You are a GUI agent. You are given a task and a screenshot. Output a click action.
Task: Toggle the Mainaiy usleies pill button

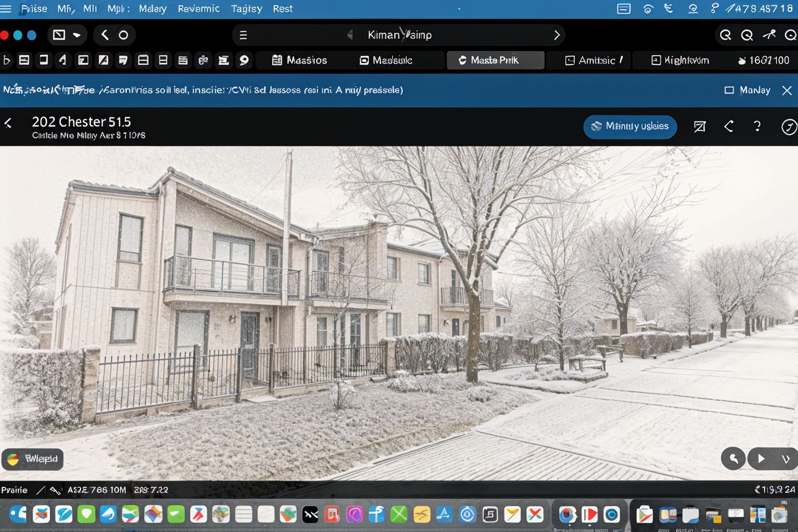click(x=630, y=126)
